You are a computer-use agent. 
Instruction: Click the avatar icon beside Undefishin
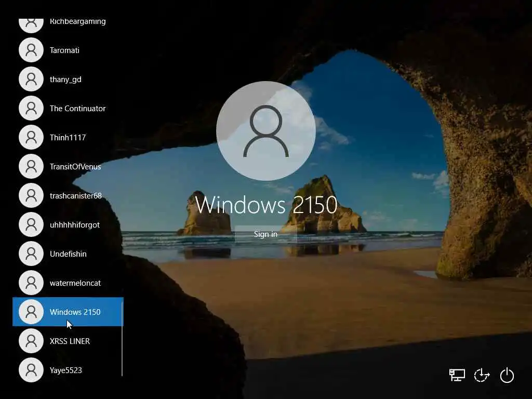tap(31, 254)
